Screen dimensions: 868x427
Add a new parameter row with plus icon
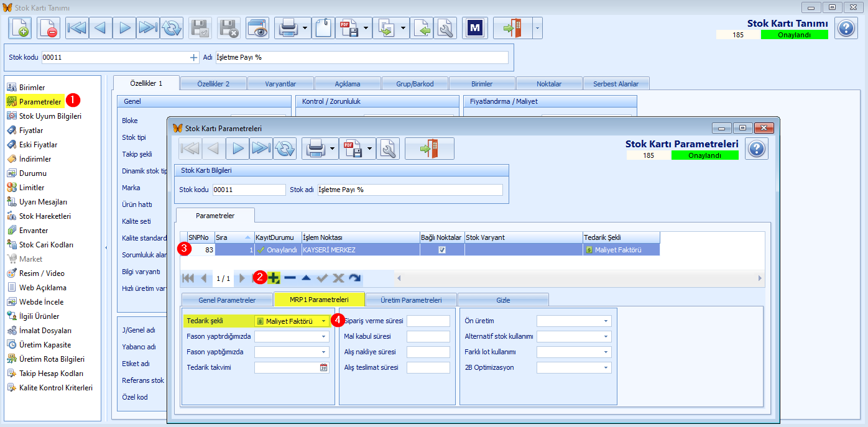coord(274,278)
